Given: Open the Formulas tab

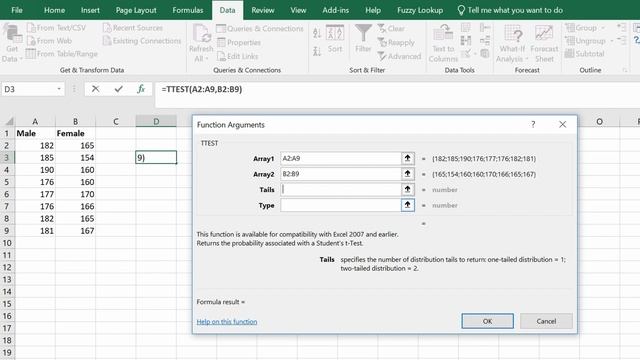Looking at the screenshot, I should pos(188,10).
